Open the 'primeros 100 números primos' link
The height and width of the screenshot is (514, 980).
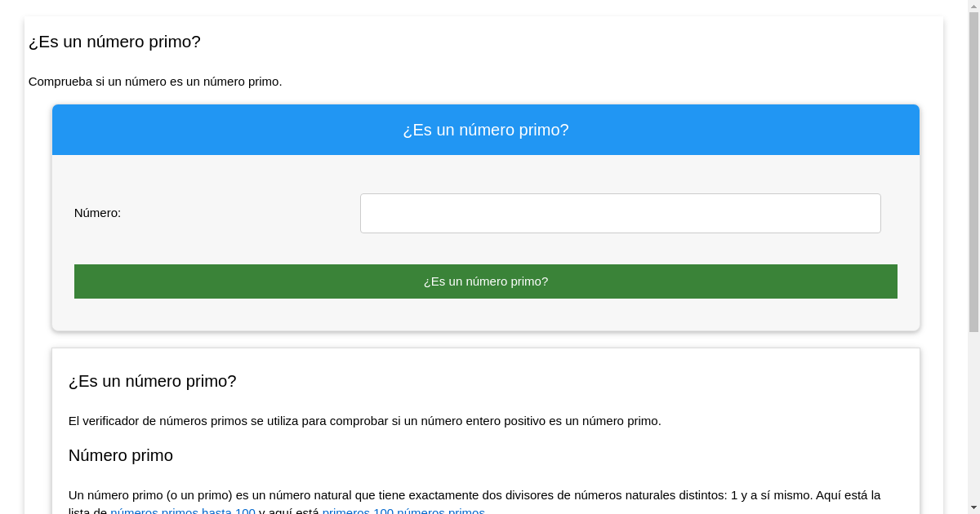click(402, 512)
